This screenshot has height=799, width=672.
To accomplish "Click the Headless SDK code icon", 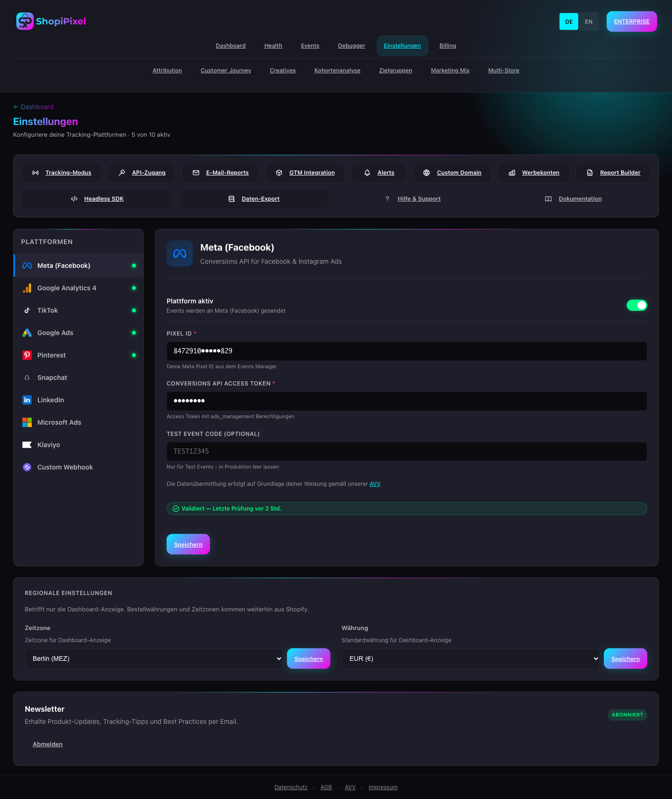I will 74,199.
